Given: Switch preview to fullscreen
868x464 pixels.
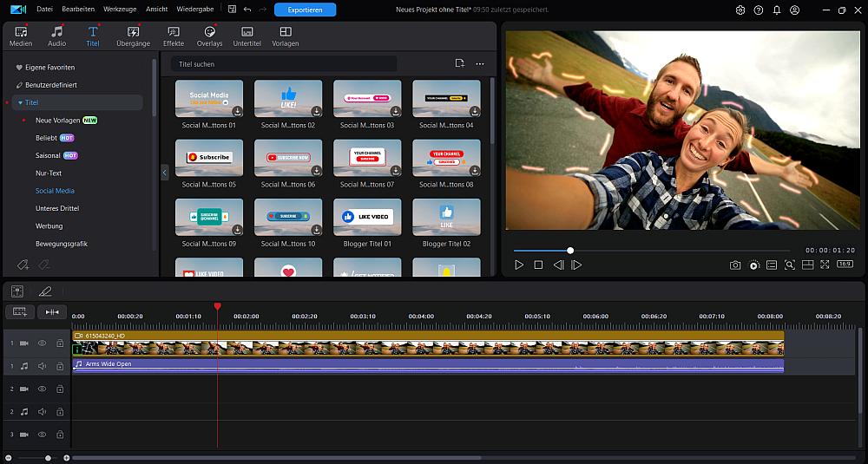Looking at the screenshot, I should [825, 265].
